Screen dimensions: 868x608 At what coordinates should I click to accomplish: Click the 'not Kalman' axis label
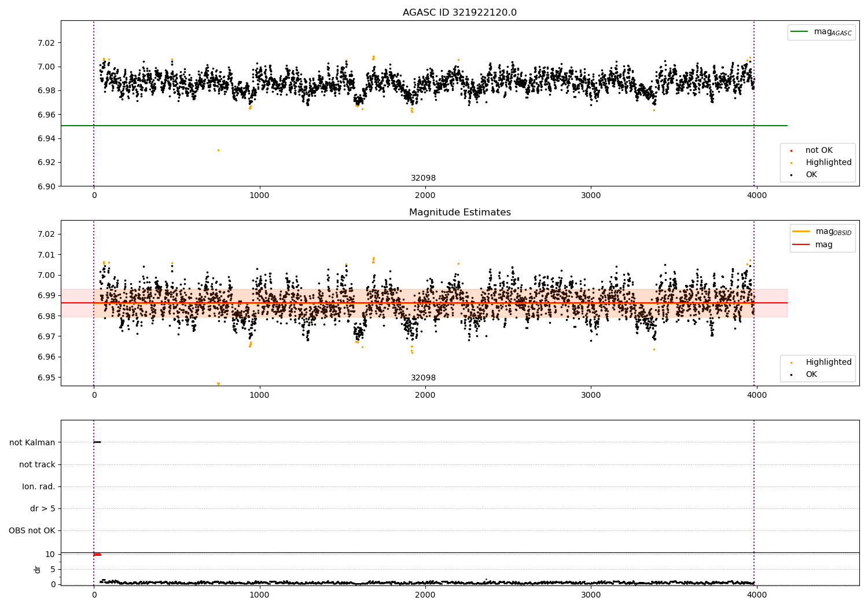click(32, 442)
